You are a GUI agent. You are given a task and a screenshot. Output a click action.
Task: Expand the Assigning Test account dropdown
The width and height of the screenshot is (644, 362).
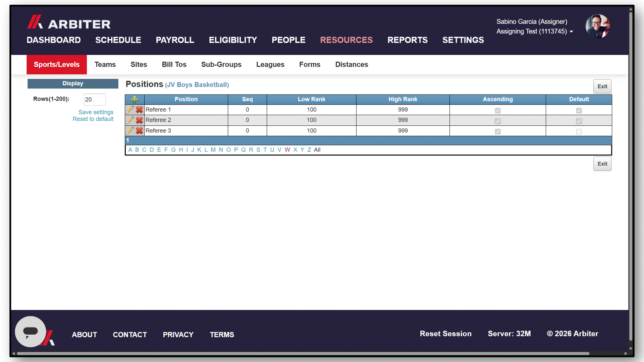(535, 32)
